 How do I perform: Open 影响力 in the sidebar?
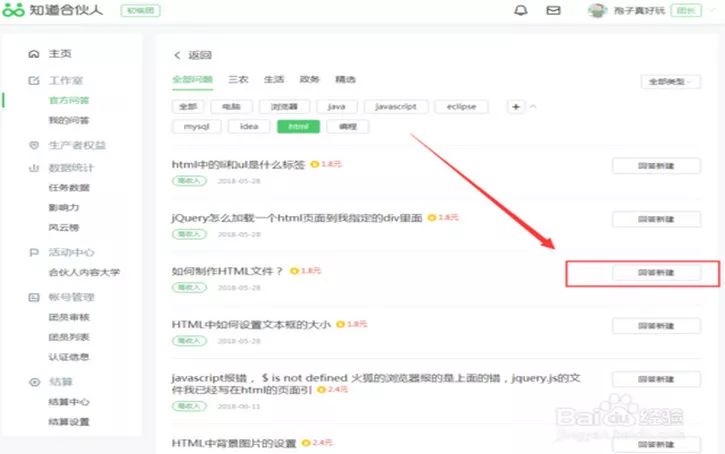64,208
